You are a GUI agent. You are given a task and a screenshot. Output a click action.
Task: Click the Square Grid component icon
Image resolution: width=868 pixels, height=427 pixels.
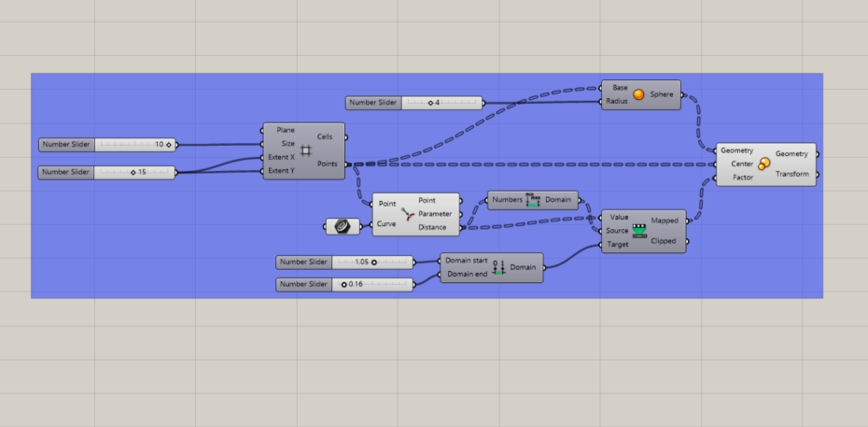pyautogui.click(x=305, y=150)
